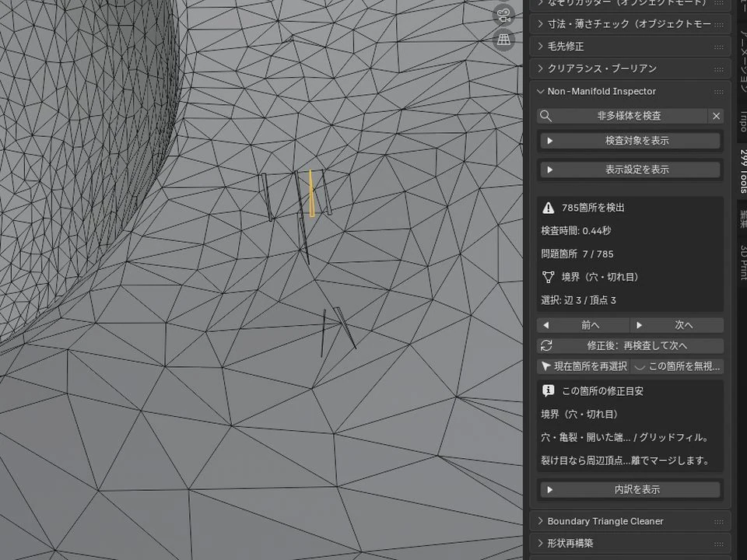Grab drag handle of 毛先修正 panel
Viewport: 747px width, 560px height.
pos(719,47)
